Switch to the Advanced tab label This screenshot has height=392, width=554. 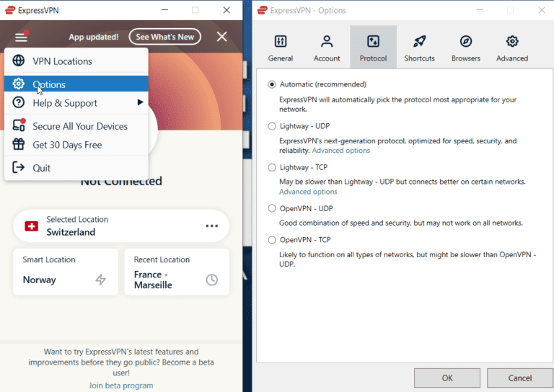click(512, 58)
